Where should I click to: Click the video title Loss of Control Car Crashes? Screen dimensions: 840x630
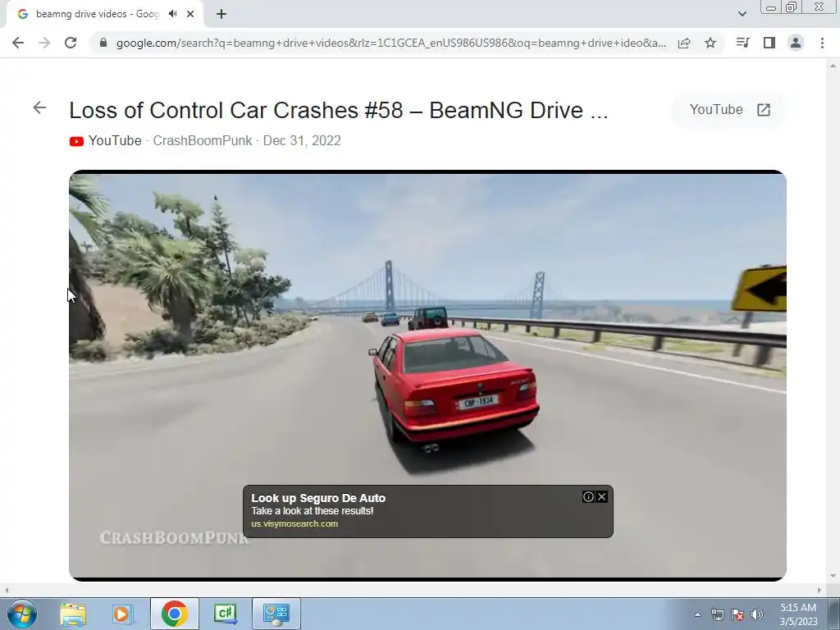click(x=339, y=111)
